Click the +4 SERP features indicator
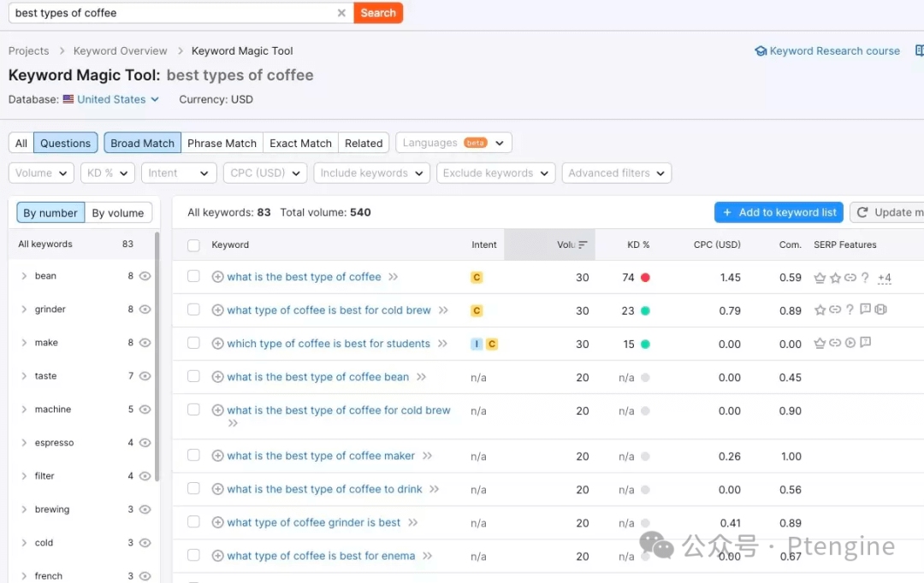This screenshot has height=583, width=924. click(884, 278)
